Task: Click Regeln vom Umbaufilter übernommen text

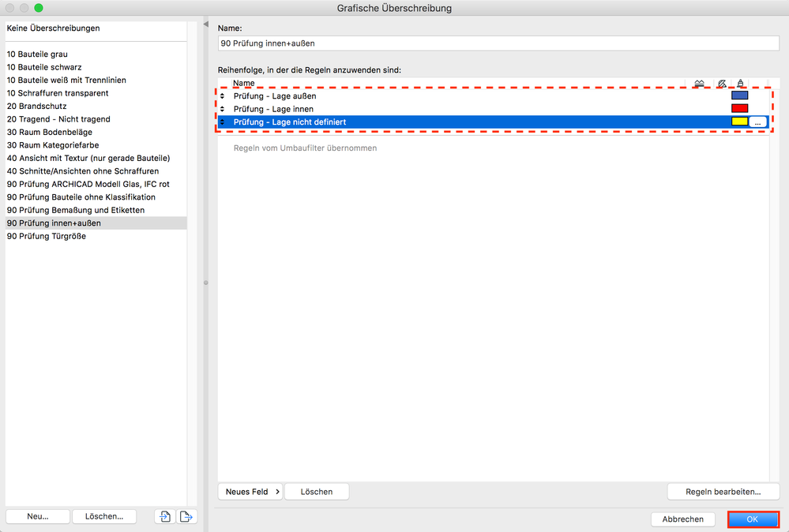Action: click(x=305, y=148)
